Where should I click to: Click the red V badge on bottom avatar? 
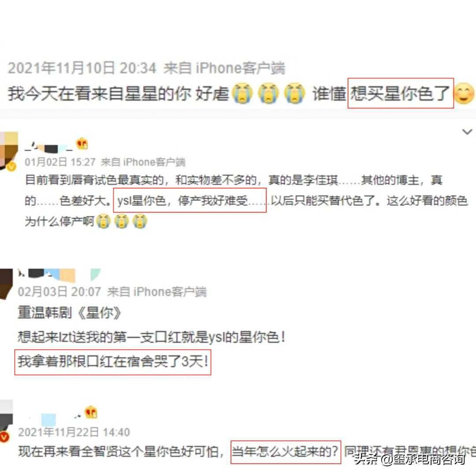pyautogui.click(x=4, y=437)
